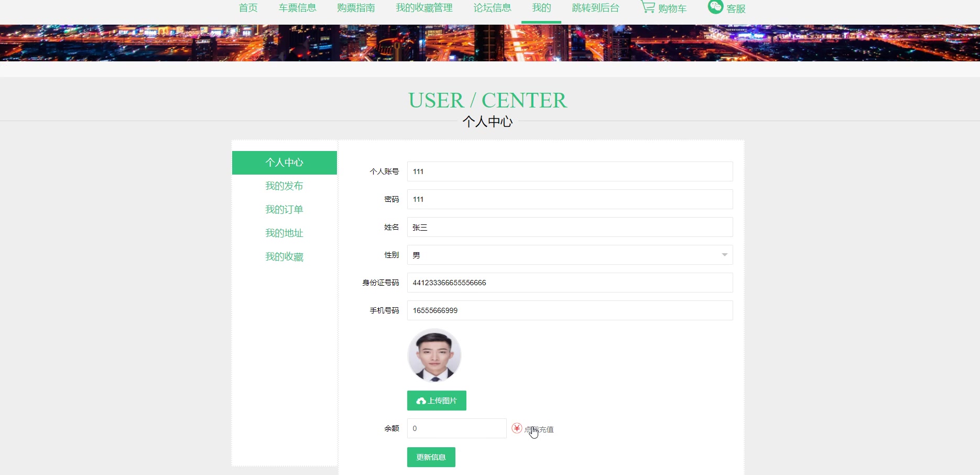Click the 身份证号码 field label
This screenshot has height=475, width=980.
point(380,283)
